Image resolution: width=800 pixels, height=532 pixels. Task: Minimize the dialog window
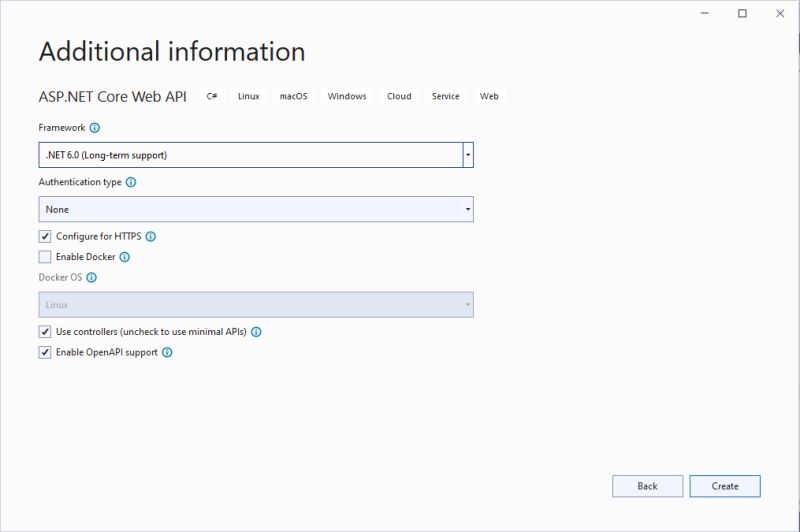pos(705,13)
